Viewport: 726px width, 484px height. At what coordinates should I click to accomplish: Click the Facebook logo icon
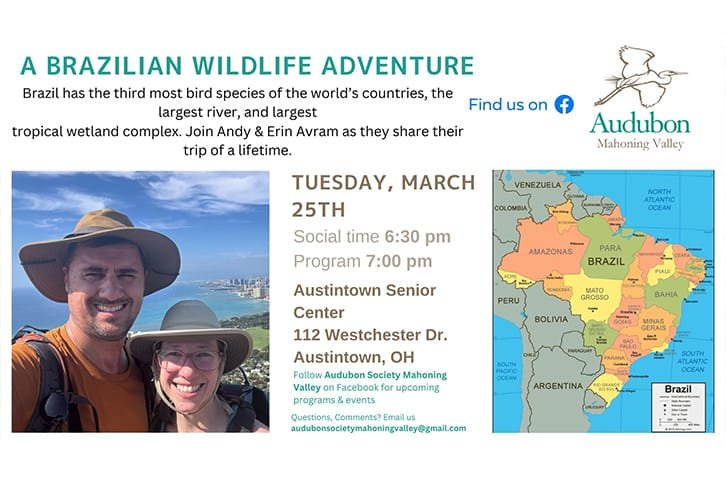[564, 104]
